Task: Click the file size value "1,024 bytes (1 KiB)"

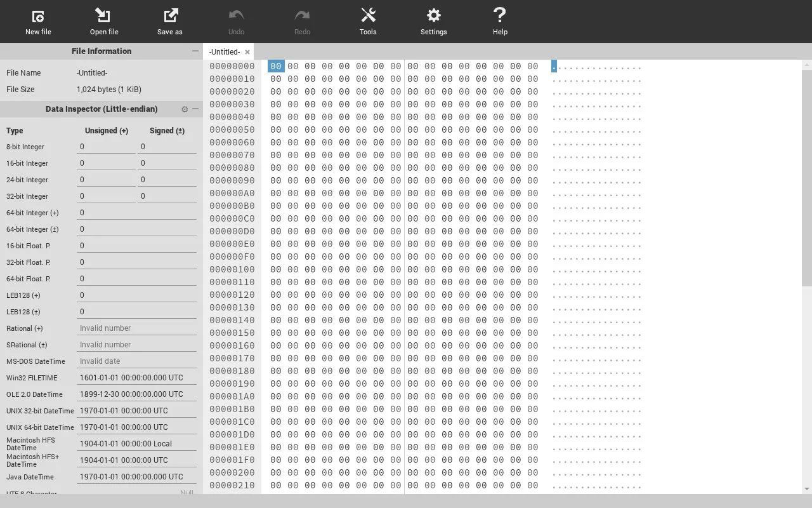Action: (x=109, y=90)
